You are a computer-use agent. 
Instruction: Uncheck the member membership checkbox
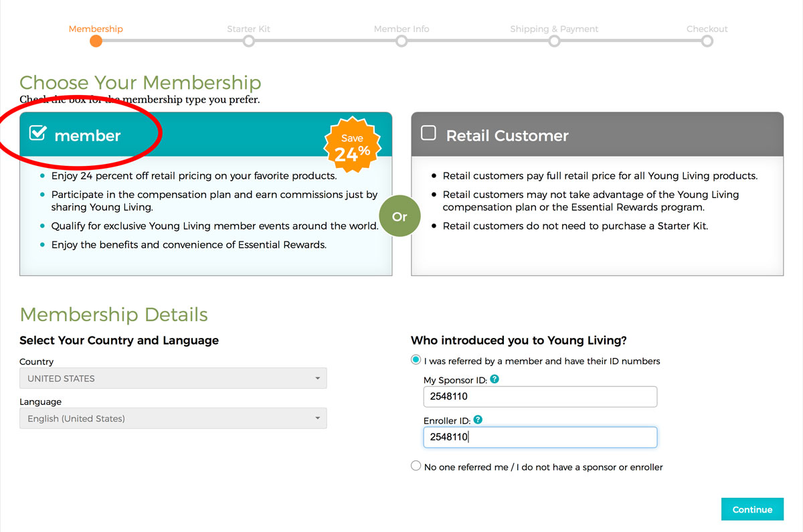(x=37, y=133)
